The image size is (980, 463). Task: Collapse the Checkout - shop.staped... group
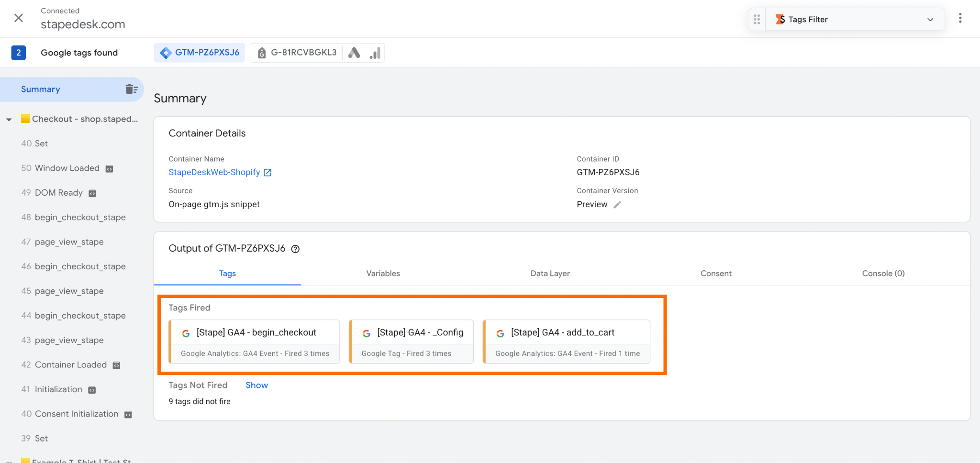(9, 120)
